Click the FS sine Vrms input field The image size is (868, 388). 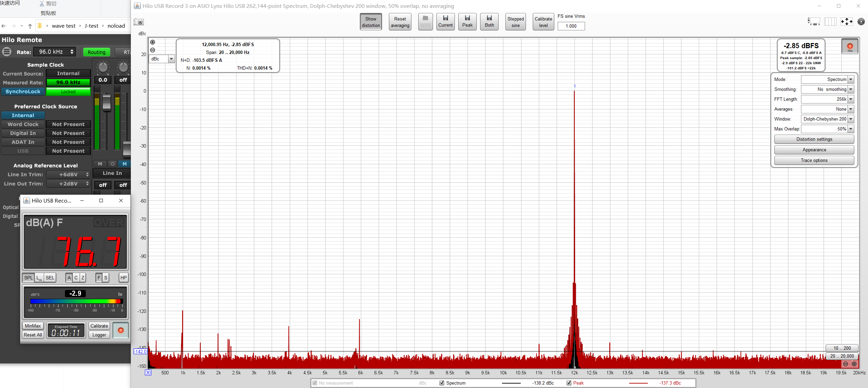[x=571, y=26]
